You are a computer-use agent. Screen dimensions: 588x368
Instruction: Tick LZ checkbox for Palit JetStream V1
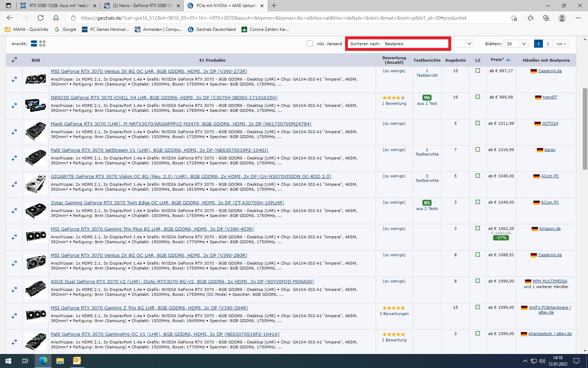tap(478, 149)
